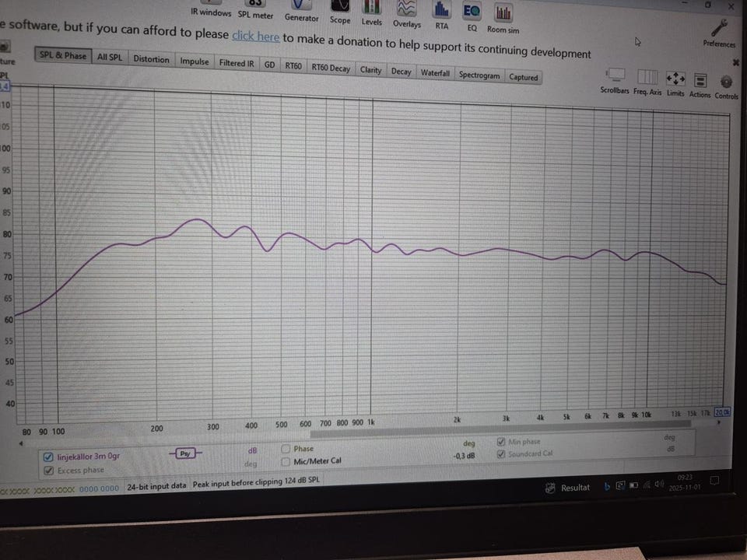This screenshot has width=747, height=560.
Task: Toggle the Scrollbars icon
Action: coord(615,75)
